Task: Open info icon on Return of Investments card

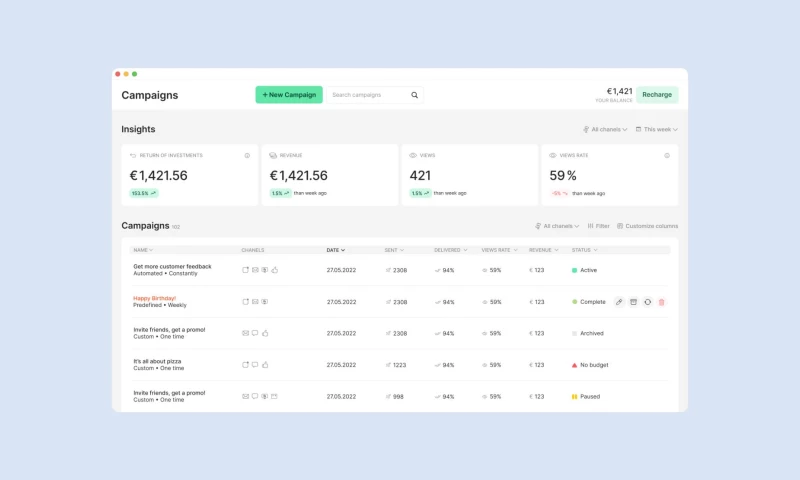Action: coord(247,156)
